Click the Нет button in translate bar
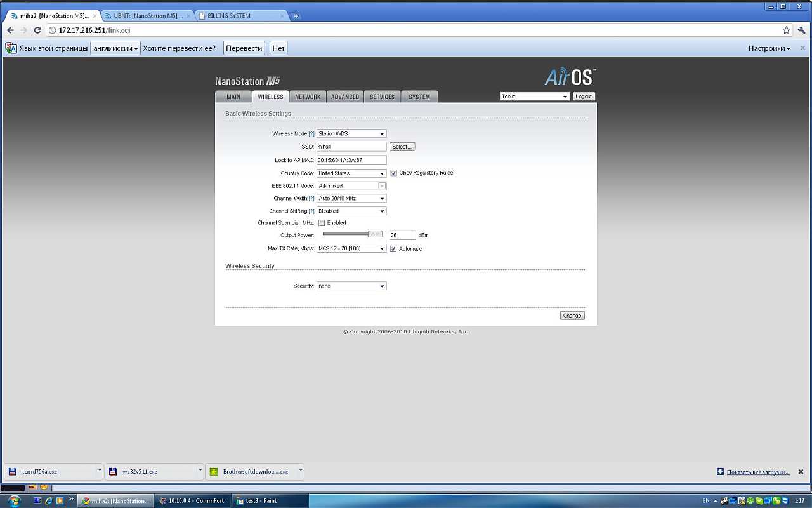The height and width of the screenshot is (508, 812). point(278,48)
